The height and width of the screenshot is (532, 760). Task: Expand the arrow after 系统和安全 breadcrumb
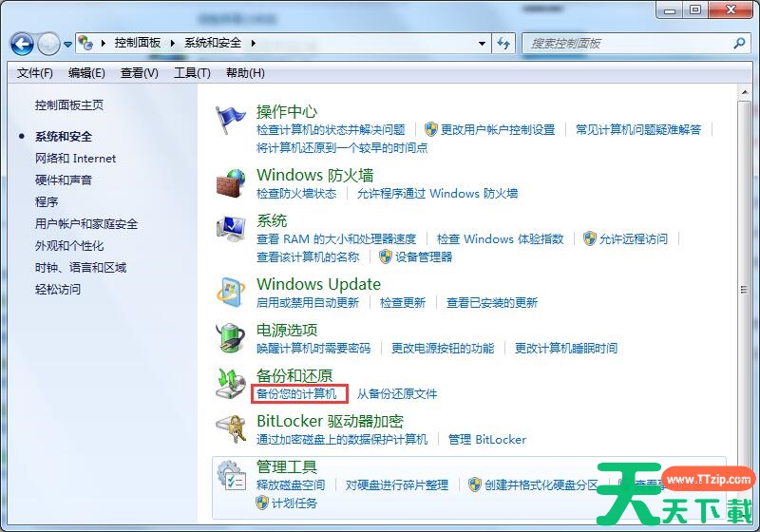pyautogui.click(x=253, y=43)
